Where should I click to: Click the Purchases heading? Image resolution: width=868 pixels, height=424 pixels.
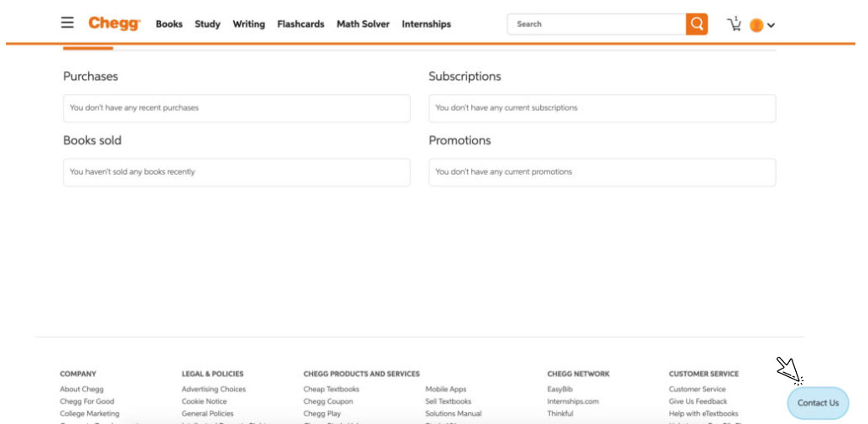[91, 76]
